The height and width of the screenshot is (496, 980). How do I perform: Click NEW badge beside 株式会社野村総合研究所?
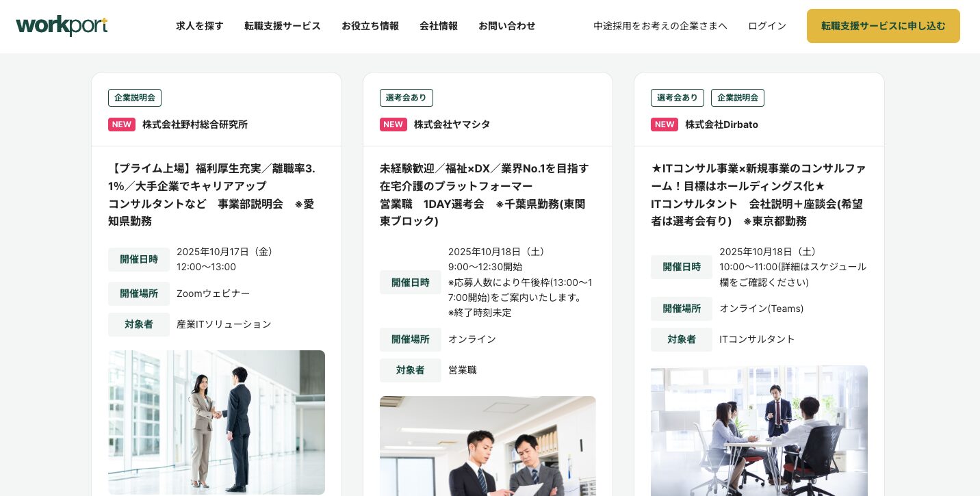click(x=122, y=125)
